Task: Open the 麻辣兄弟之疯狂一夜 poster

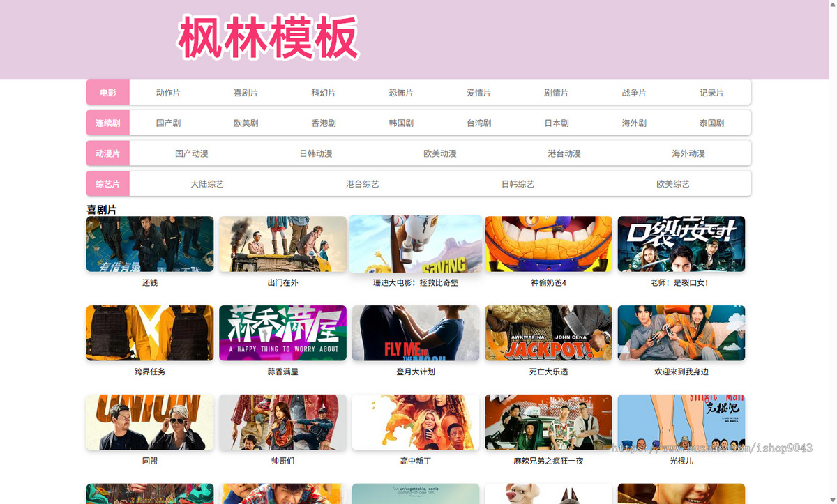Action: pyautogui.click(x=548, y=422)
